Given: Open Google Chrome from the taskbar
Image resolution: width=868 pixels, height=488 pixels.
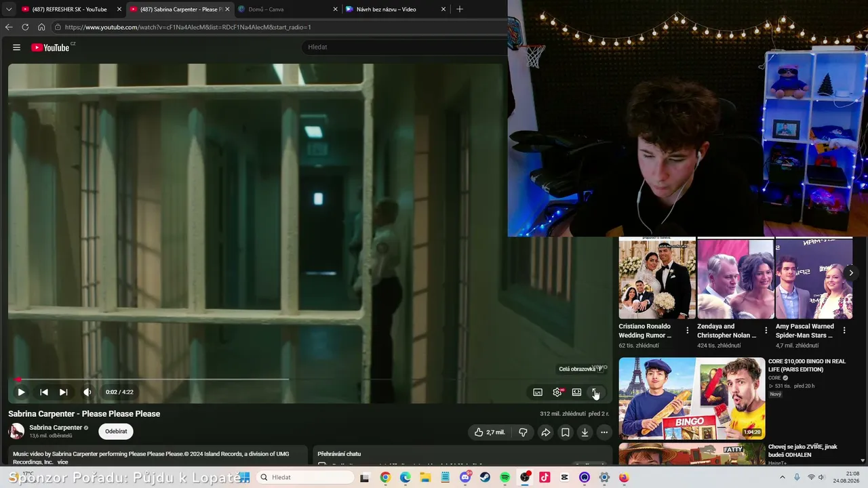Looking at the screenshot, I should 385,477.
